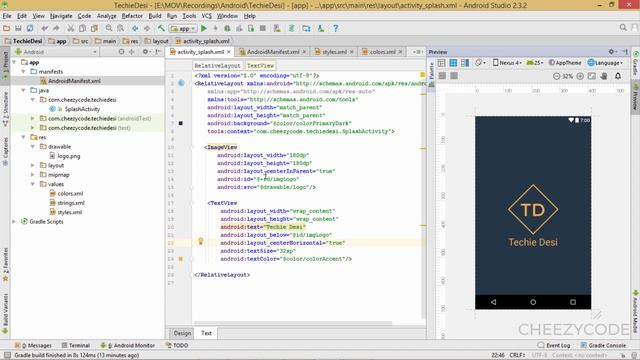This screenshot has width=640, height=360.
Task: Open Help via question mark icon
Action: pyautogui.click(x=336, y=28)
